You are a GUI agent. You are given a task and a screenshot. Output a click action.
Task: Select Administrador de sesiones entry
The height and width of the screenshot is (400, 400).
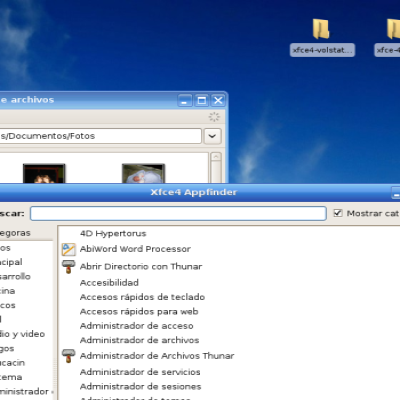(140, 387)
